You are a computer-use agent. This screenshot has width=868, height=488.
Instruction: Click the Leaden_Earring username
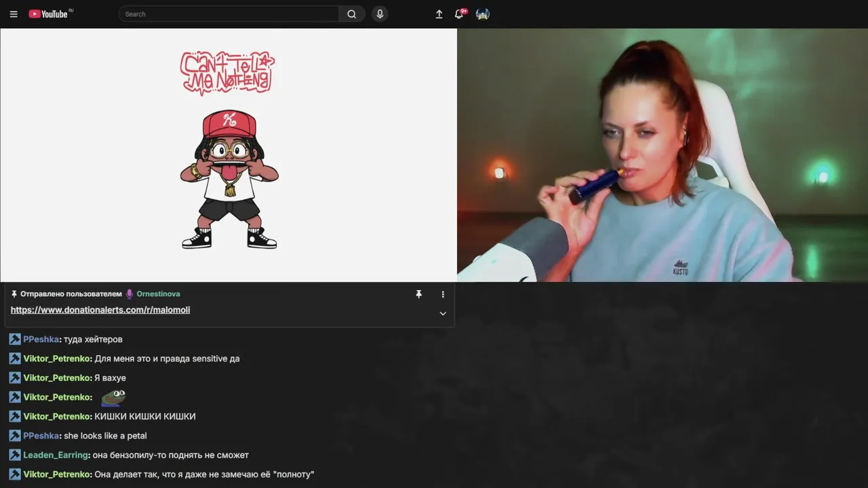tap(56, 455)
